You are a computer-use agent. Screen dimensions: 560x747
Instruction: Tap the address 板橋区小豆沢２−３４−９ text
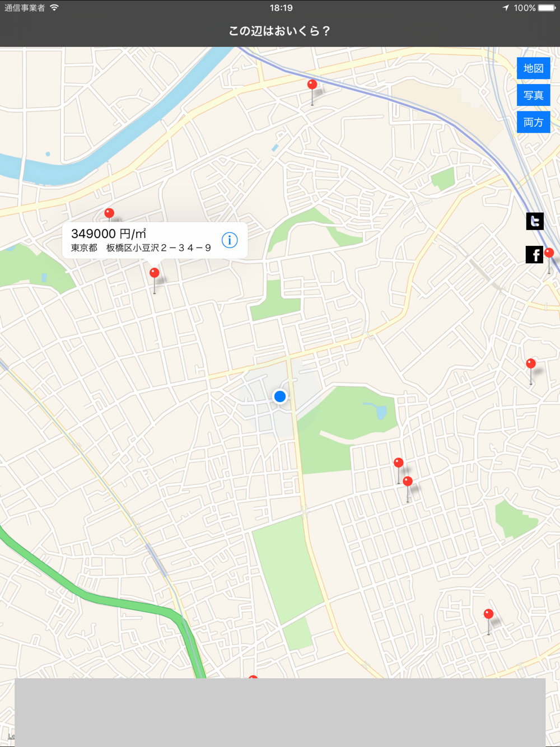(x=159, y=248)
